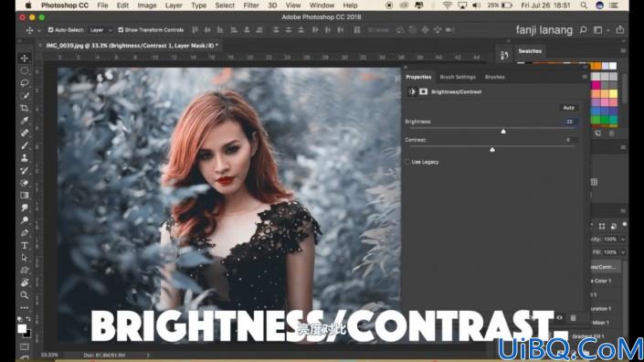The image size is (644, 362).
Task: Open the Swatches panel flyout menu
Action: point(623,51)
